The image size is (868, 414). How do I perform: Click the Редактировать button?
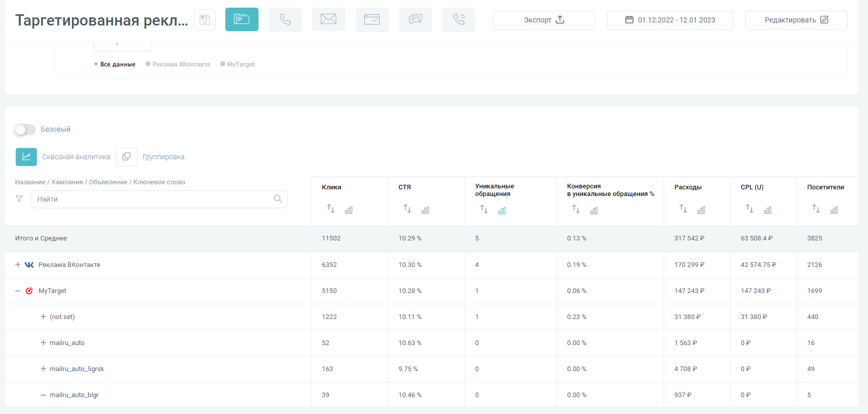coord(796,20)
